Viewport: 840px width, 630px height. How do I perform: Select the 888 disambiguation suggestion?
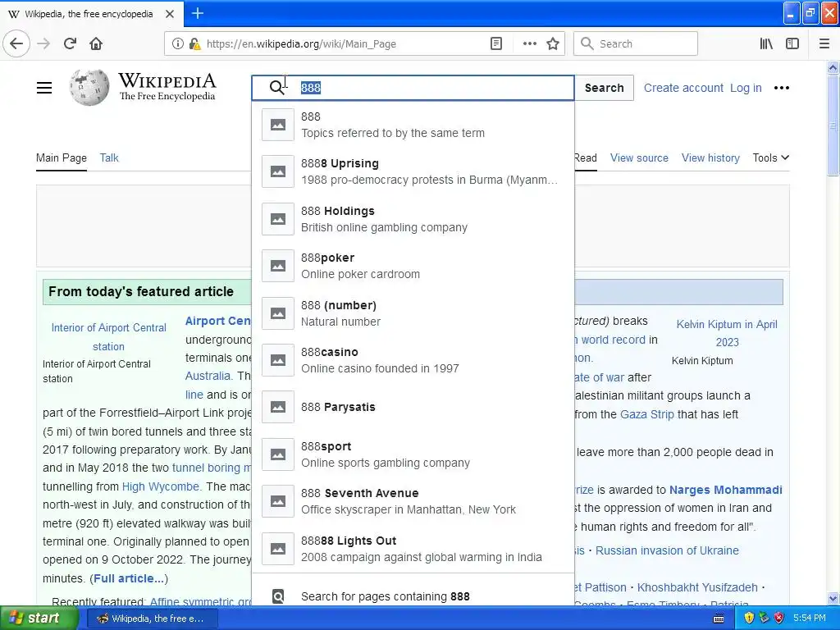coord(413,125)
